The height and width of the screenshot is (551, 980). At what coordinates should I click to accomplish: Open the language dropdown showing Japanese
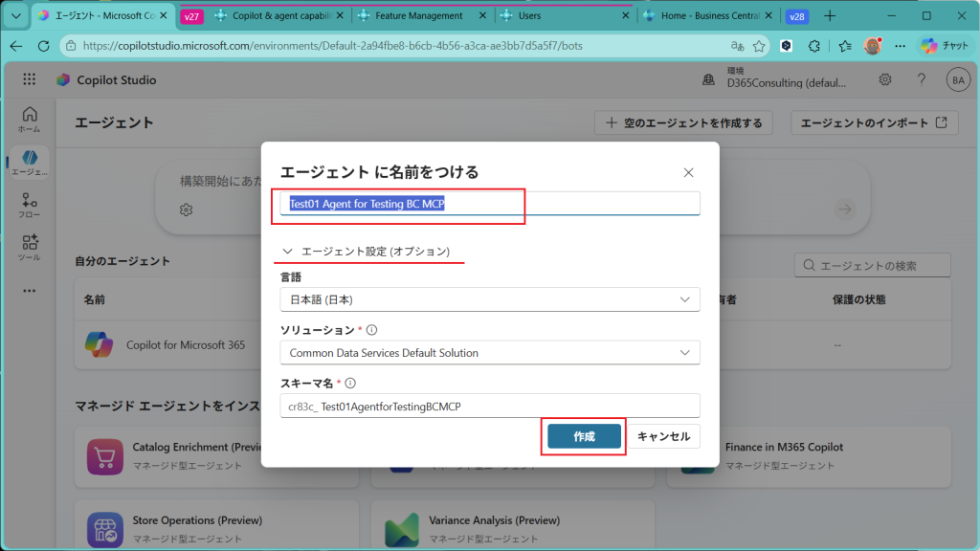(x=489, y=299)
